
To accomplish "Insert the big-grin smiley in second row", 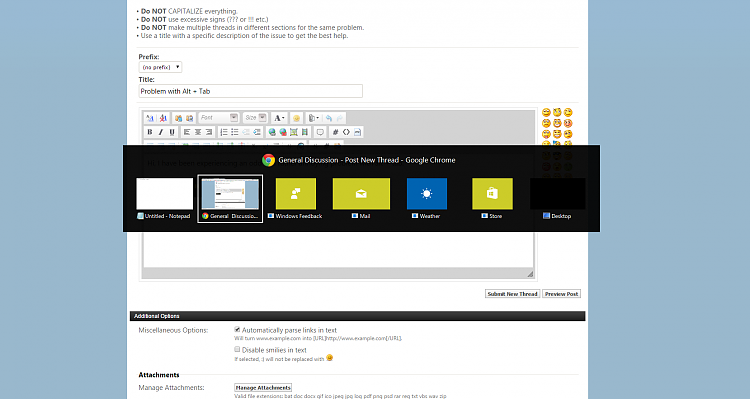I will pyautogui.click(x=557, y=123).
